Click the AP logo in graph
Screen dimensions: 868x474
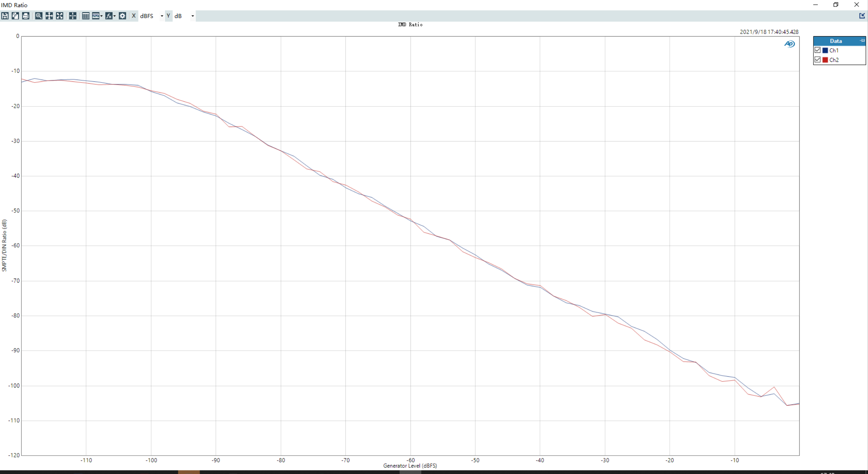pos(790,44)
